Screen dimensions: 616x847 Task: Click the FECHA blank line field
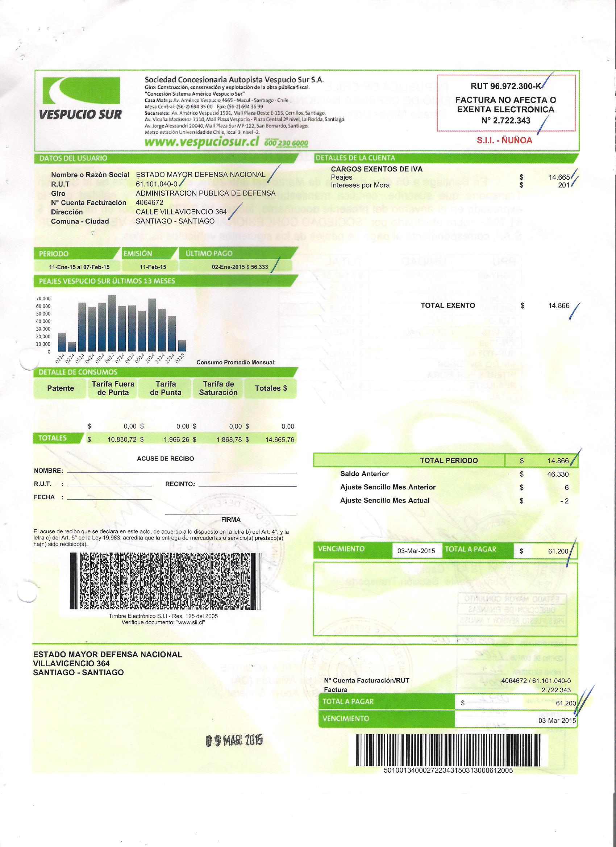pyautogui.click(x=109, y=497)
